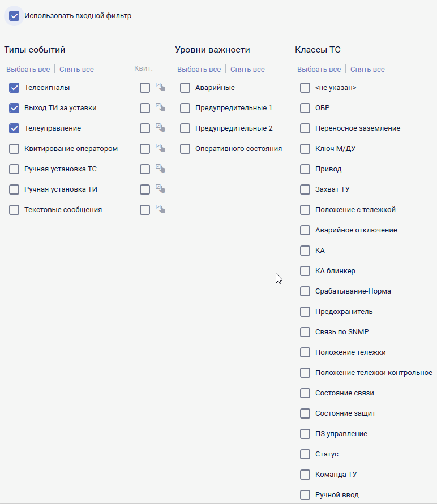Screen dimensions: 437x504
Task: Tick the Команда ТУ class checkbox
Action: tap(305, 475)
